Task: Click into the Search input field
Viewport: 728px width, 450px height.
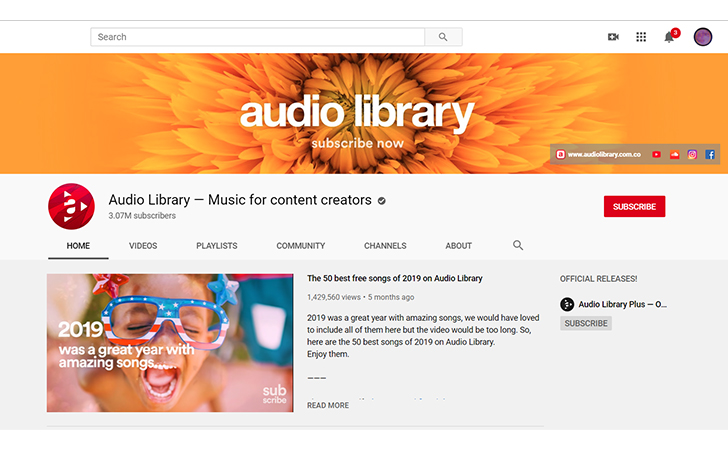Action: (257, 37)
